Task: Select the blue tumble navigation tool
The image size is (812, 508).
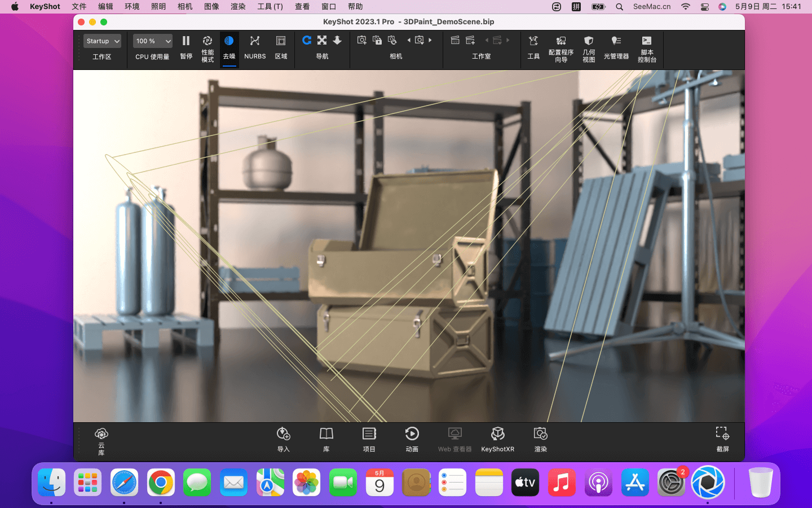Action: tap(307, 41)
